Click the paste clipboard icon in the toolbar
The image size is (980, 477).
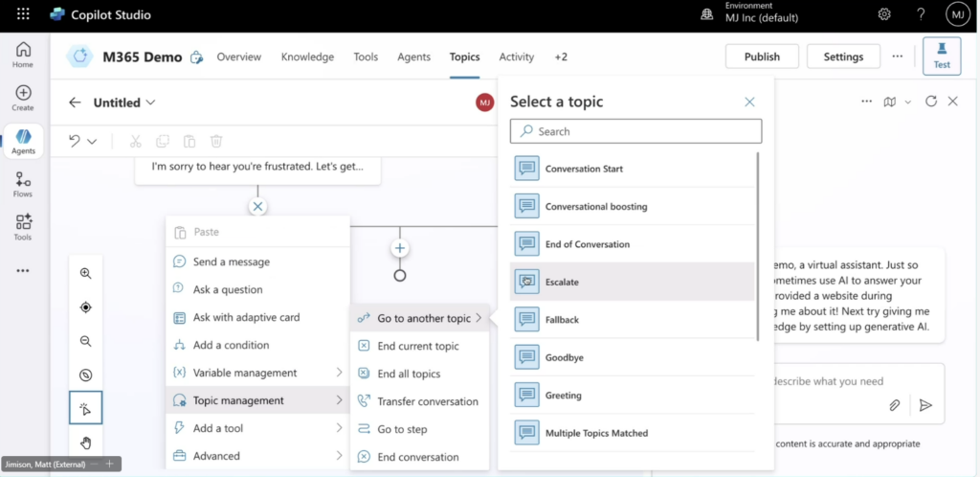click(x=189, y=142)
